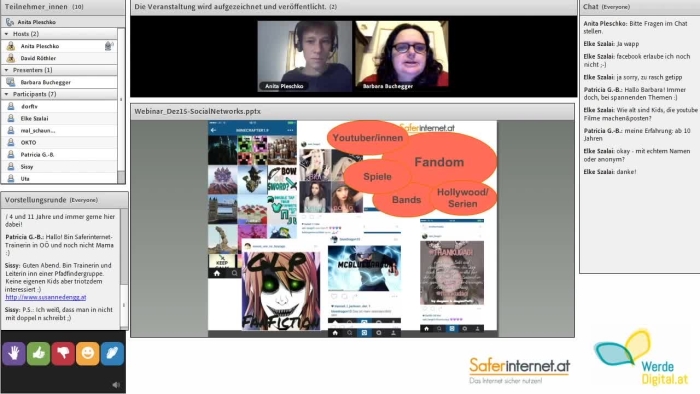
Task: Collapse the Hosts (2) group
Action: pos(6,34)
